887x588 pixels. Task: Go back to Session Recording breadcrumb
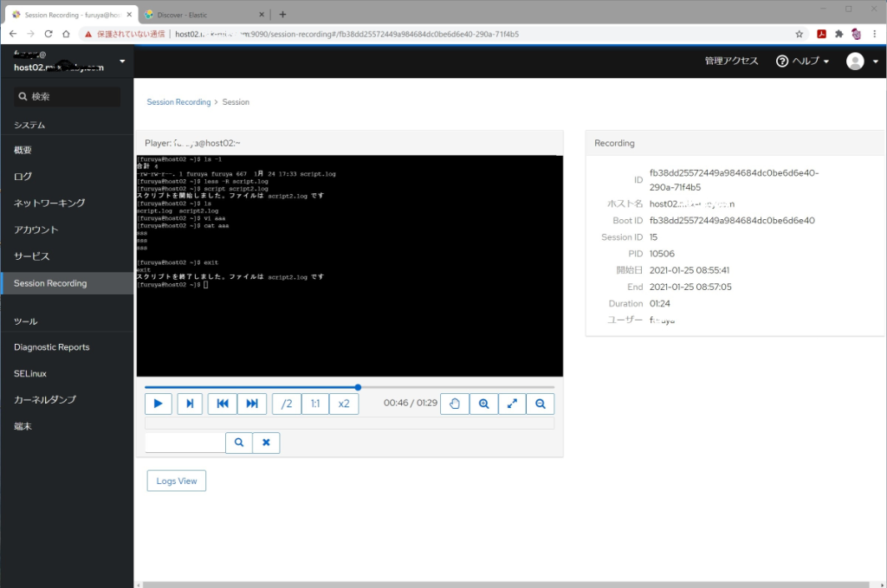pyautogui.click(x=178, y=102)
